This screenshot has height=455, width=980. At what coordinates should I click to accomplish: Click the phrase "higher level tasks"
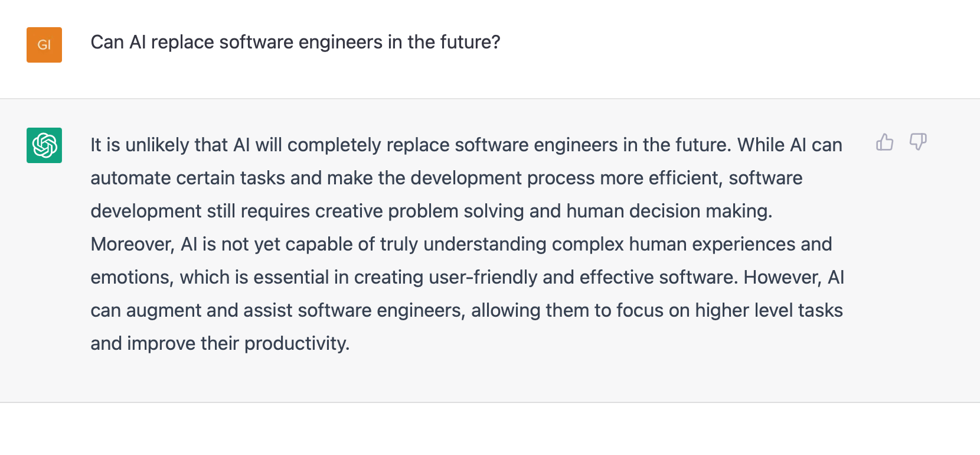(x=769, y=311)
